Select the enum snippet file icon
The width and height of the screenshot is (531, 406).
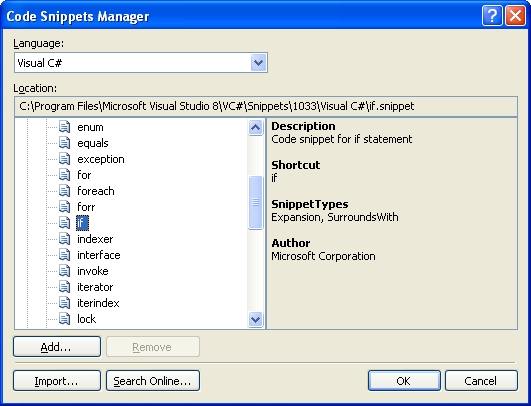64,127
